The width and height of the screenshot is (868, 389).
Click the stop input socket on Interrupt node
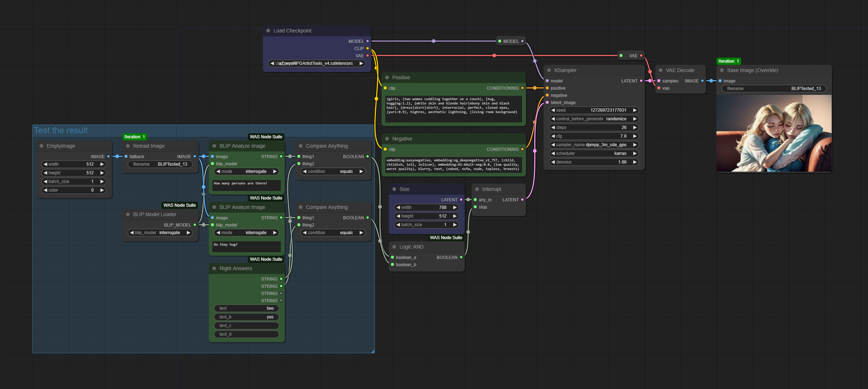click(475, 207)
